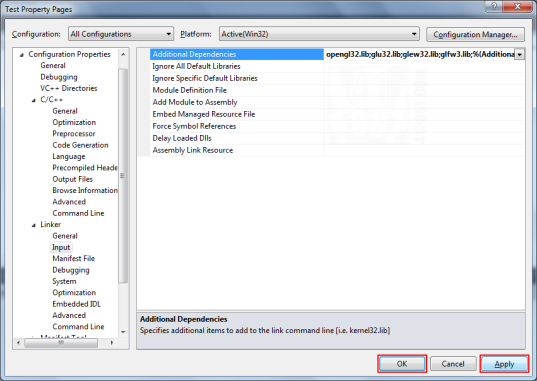
Task: Select Advanced under C/C++
Action: tap(69, 202)
